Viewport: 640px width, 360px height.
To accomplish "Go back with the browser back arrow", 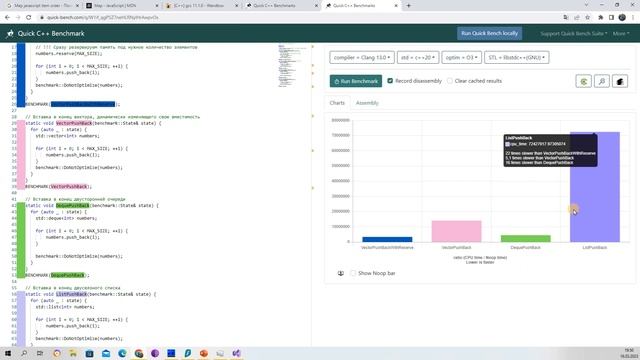I will [x=7, y=18].
